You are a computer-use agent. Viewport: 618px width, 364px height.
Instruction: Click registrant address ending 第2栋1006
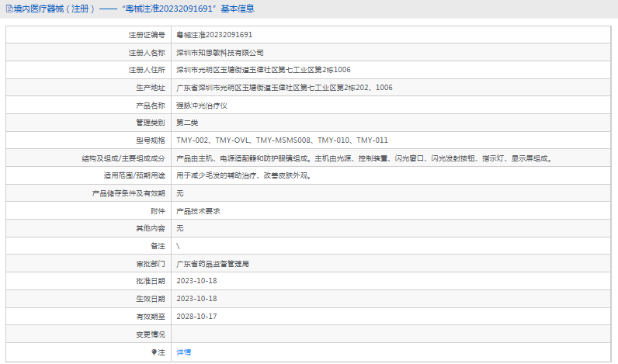263,70
